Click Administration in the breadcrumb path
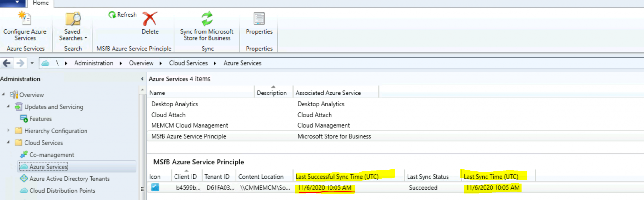Viewport: 644px width, 200px height. click(x=94, y=63)
